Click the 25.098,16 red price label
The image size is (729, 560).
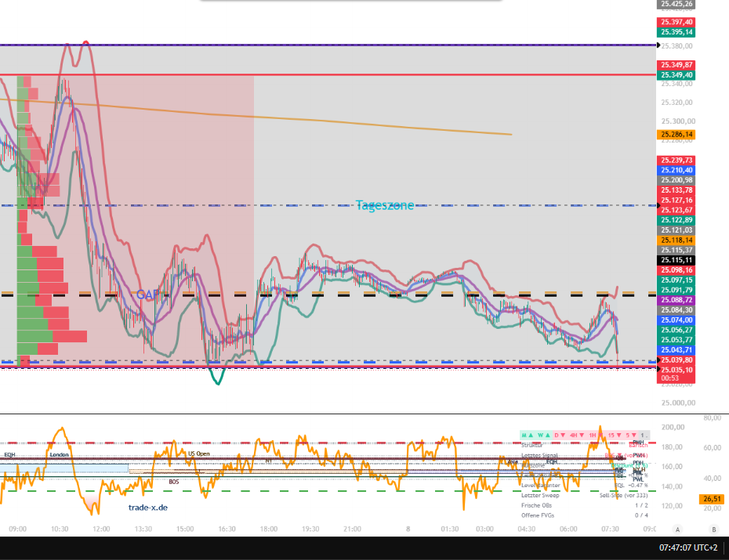pos(676,270)
